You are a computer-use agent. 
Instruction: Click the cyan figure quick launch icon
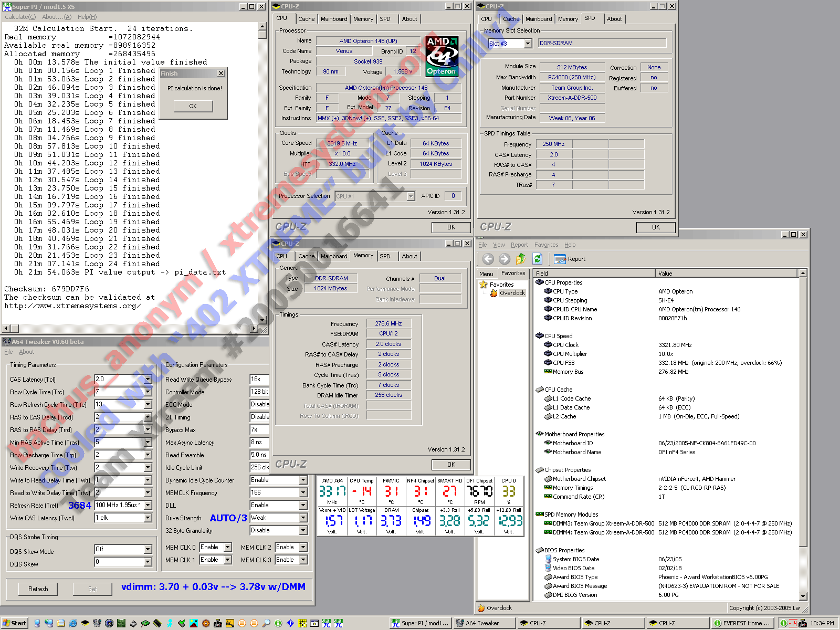pyautogui.click(x=170, y=623)
